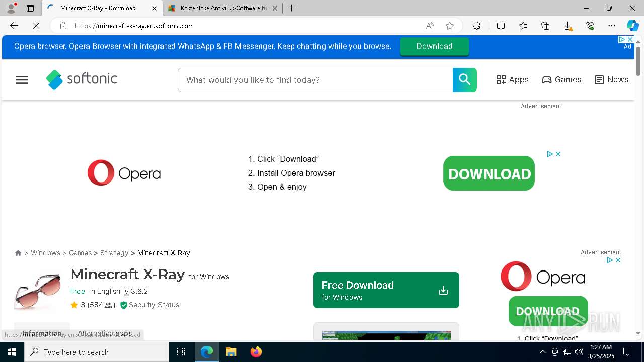Click Download in Opera top banner
This screenshot has height=362, width=644.
coord(435,46)
